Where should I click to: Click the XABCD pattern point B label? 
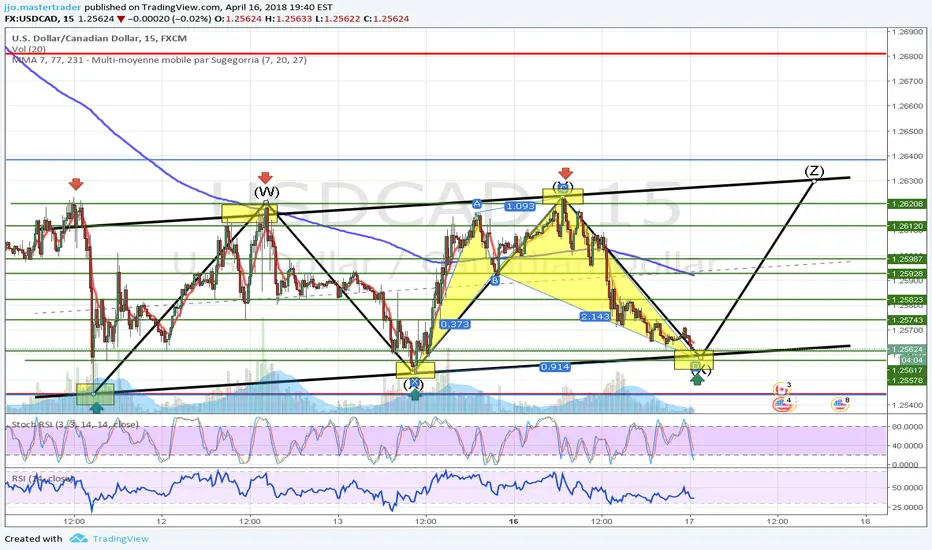pos(495,280)
